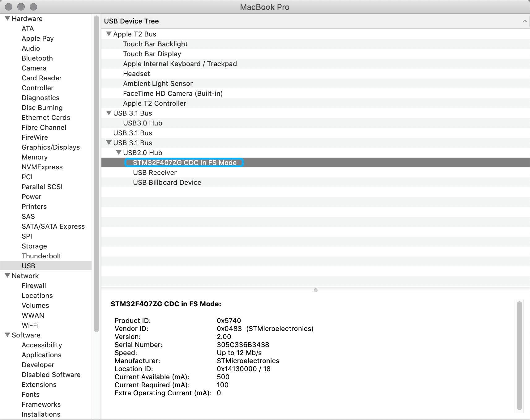530x420 pixels.
Task: Sort by the USB Device Tree header arrow
Action: click(x=524, y=21)
